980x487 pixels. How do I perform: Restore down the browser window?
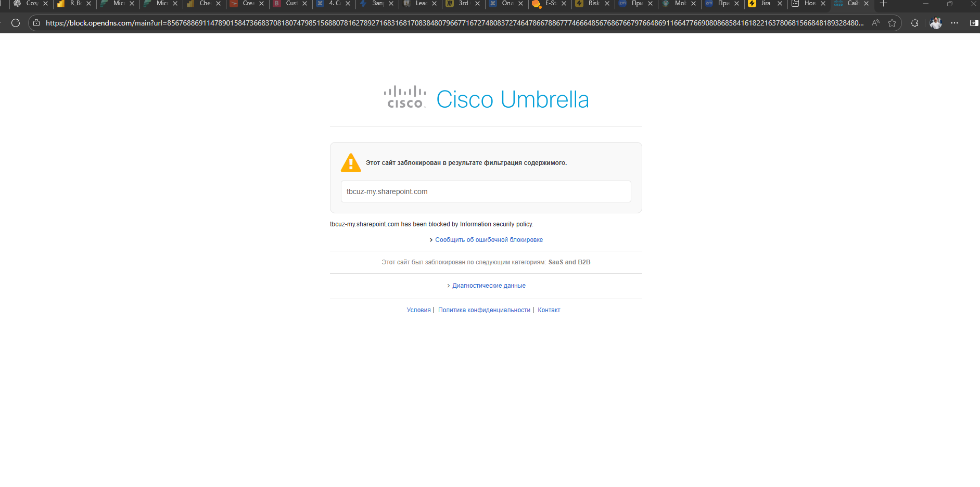[x=950, y=4]
